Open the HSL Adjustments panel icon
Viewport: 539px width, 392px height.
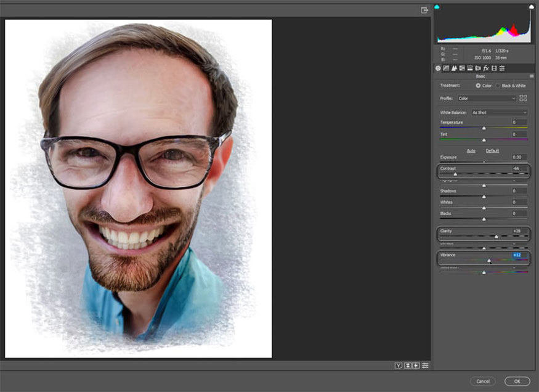[x=462, y=68]
